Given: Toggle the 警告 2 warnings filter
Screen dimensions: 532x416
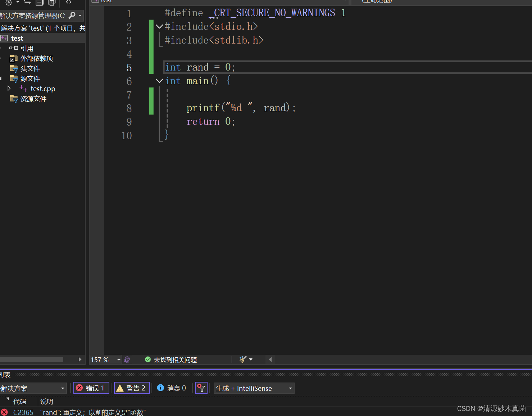Looking at the screenshot, I should pyautogui.click(x=132, y=388).
